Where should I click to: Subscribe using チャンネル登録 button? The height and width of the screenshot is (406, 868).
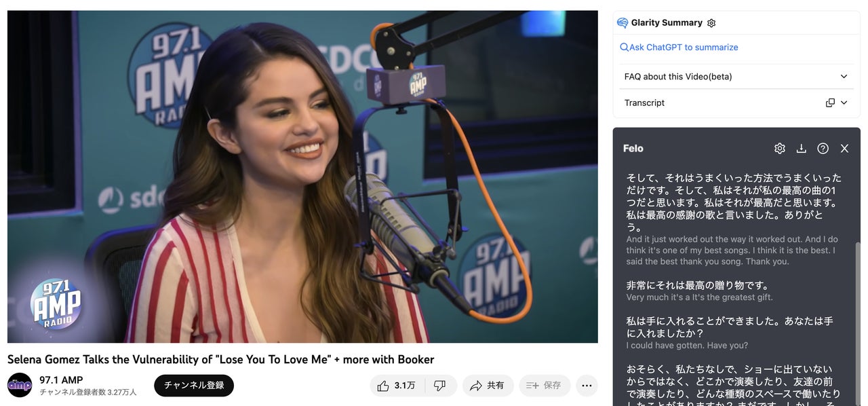click(x=194, y=386)
